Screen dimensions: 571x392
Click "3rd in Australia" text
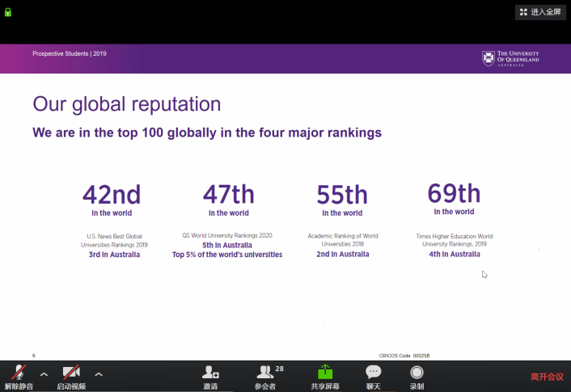114,255
